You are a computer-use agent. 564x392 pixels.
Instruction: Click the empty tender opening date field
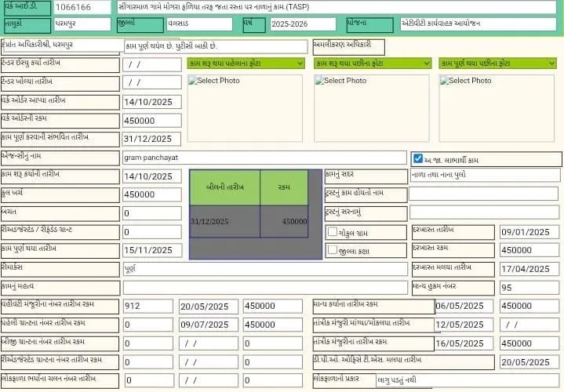coord(152,82)
